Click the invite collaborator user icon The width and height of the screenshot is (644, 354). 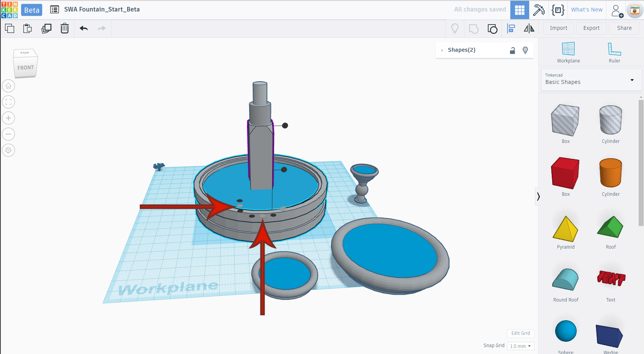617,11
